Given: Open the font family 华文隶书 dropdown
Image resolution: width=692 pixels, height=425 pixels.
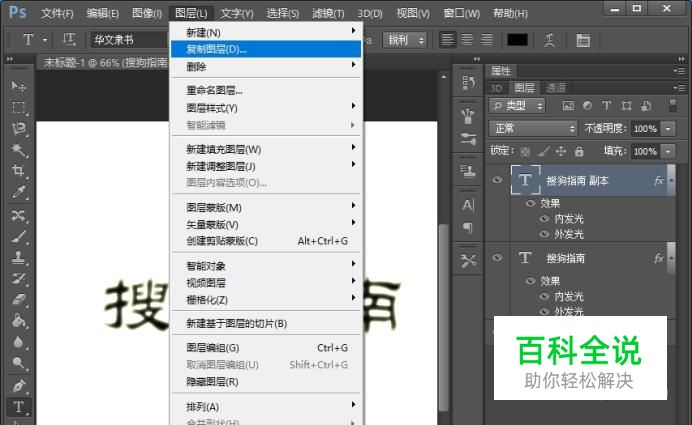Looking at the screenshot, I should (x=129, y=40).
